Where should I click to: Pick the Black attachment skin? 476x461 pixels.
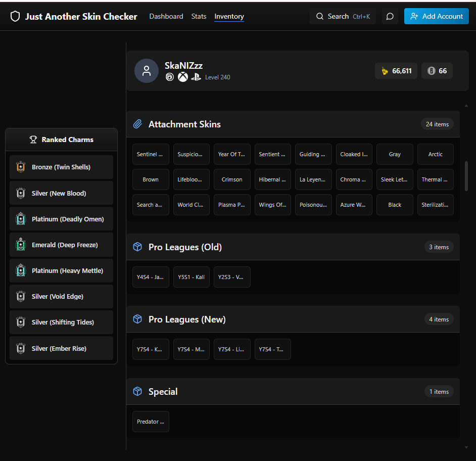tap(395, 205)
